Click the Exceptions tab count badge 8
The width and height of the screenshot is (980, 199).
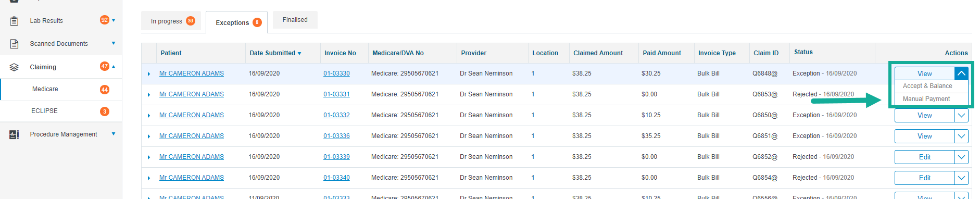pos(257,22)
